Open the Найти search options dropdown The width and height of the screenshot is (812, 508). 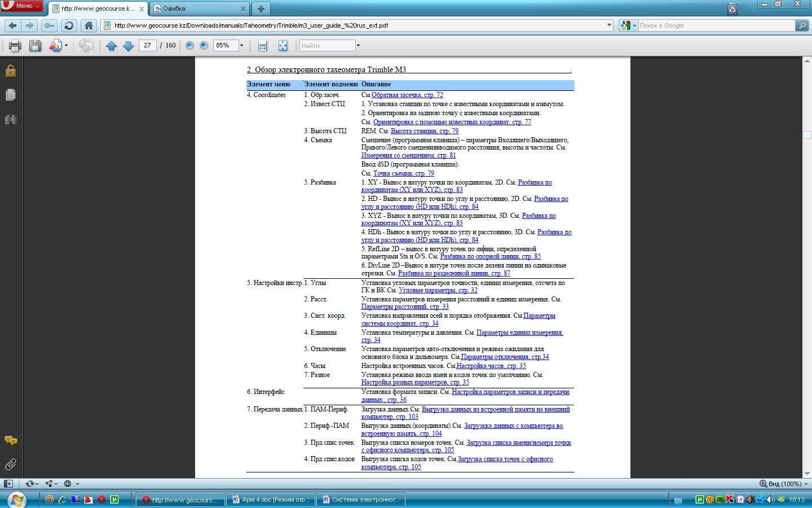click(x=358, y=45)
